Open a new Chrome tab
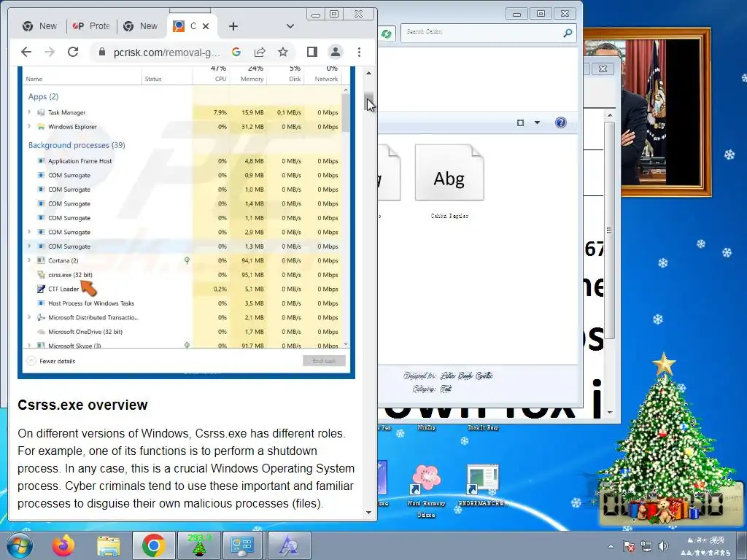747x560 pixels. 233,26
